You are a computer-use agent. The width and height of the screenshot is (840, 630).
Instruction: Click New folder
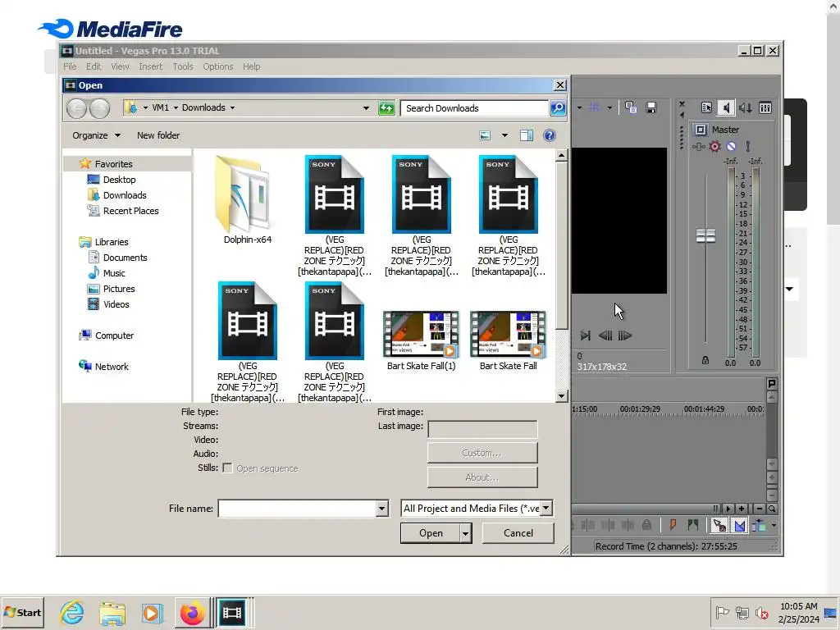158,135
